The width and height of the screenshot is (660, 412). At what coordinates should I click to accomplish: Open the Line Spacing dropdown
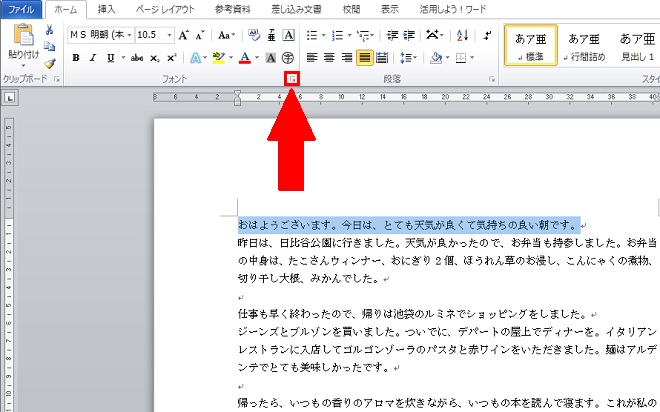point(408,58)
